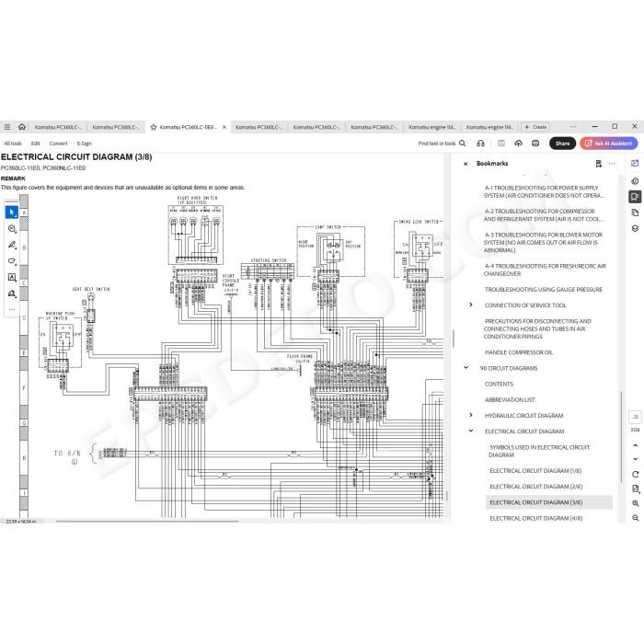
Task: Click the save document icon
Action: point(501,144)
